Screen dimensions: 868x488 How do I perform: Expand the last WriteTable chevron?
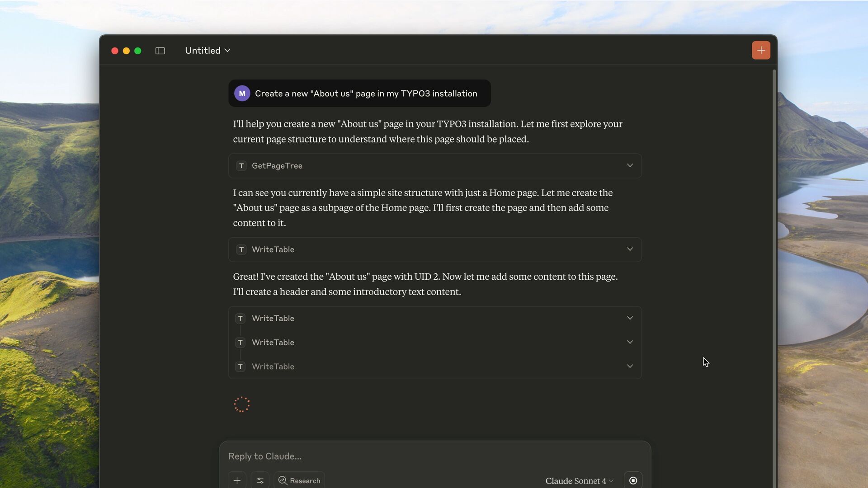pos(630,366)
